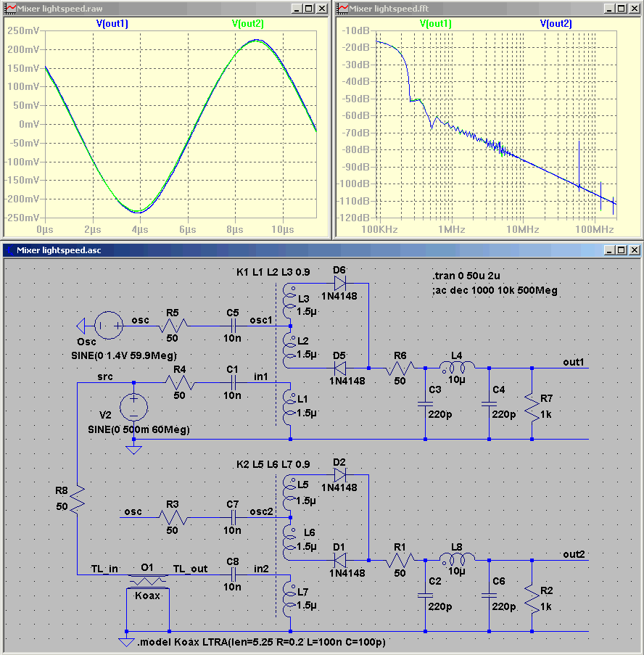Select the L4 10µ inductor
The image size is (644, 655).
pos(457,367)
